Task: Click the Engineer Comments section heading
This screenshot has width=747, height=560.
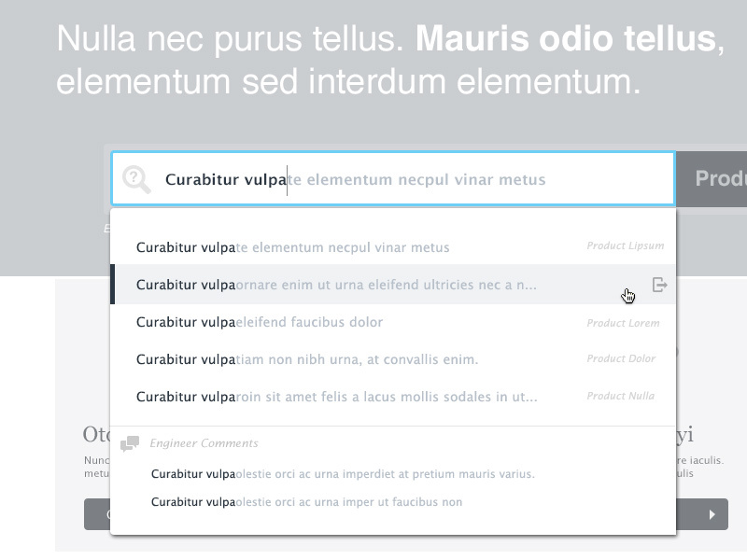Action: pos(204,443)
